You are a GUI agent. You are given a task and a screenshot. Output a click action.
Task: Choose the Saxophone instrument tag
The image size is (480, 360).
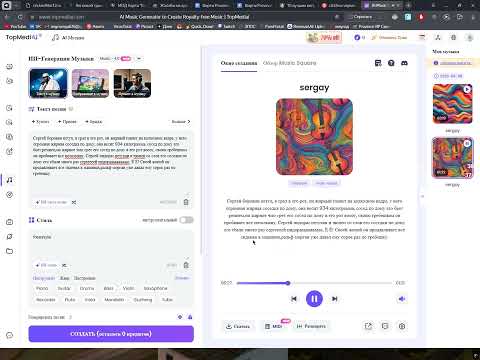155,288
